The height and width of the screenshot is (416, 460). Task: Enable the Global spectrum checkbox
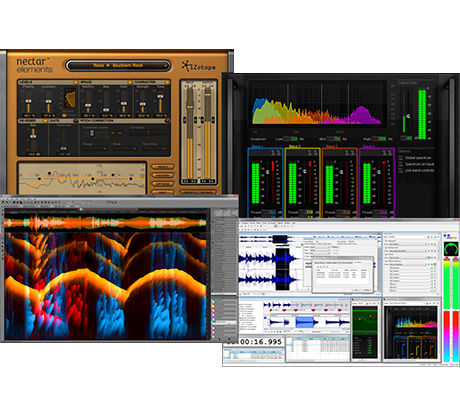pyautogui.click(x=400, y=158)
